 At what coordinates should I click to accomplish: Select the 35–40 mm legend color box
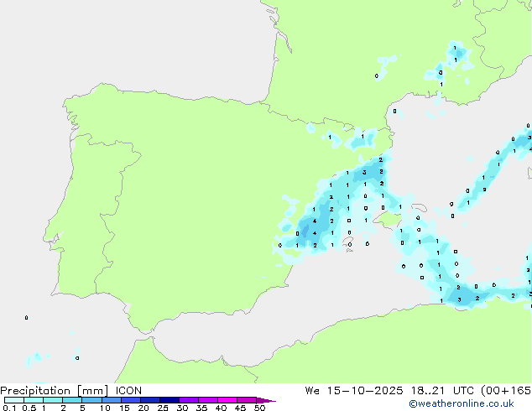pyautogui.click(x=208, y=400)
